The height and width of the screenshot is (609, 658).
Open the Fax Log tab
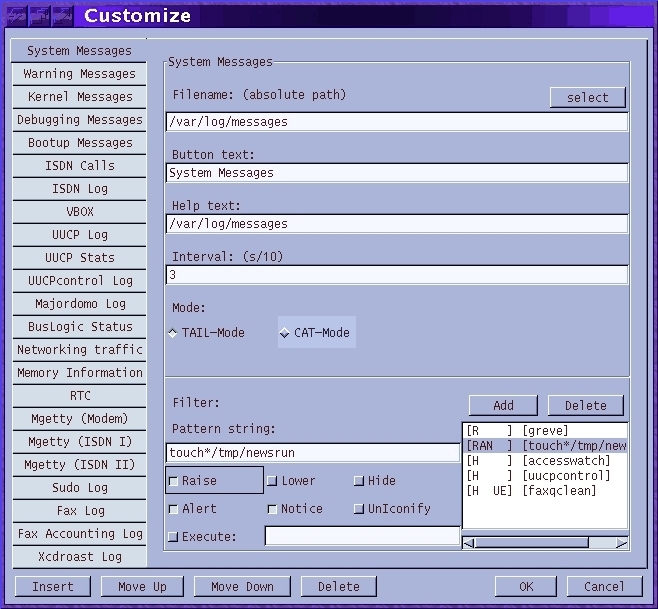[x=79, y=511]
